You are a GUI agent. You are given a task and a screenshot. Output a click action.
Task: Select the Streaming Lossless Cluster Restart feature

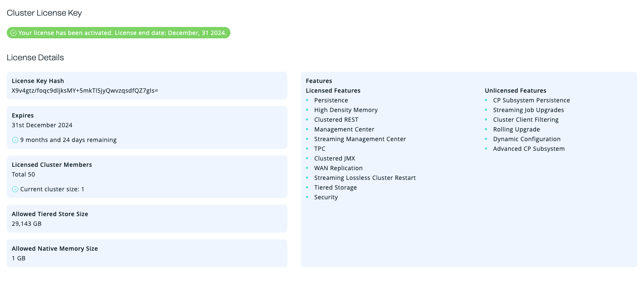tap(365, 177)
